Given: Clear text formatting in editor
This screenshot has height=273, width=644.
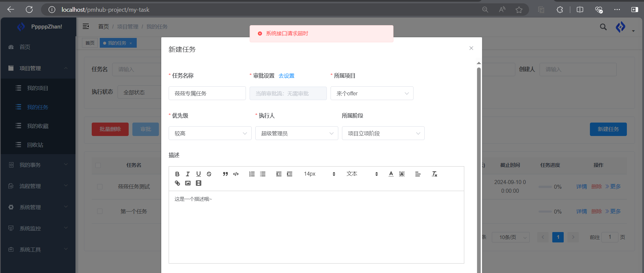Looking at the screenshot, I should [x=434, y=174].
